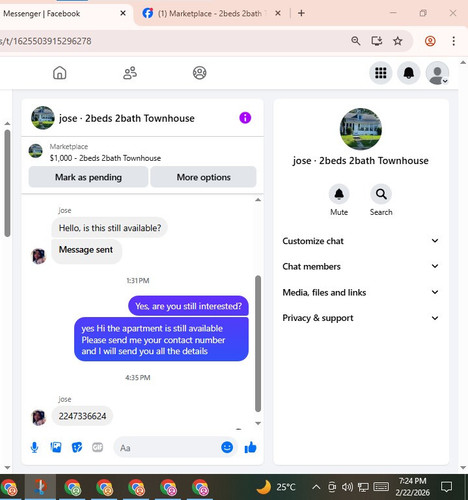Image resolution: width=468 pixels, height=500 pixels.
Task: Select the 'Message sent' bubble
Action: pos(87,250)
